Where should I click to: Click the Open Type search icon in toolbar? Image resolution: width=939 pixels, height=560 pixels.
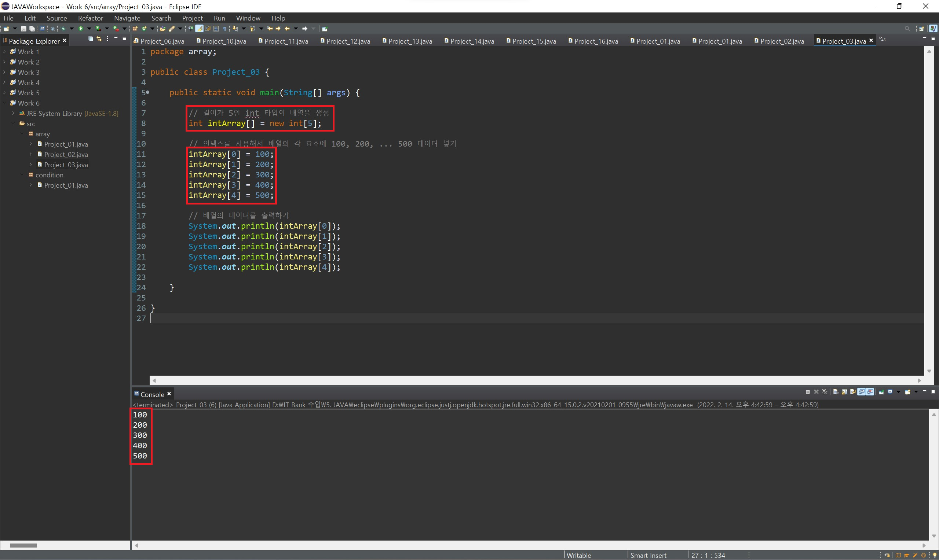pyautogui.click(x=163, y=29)
